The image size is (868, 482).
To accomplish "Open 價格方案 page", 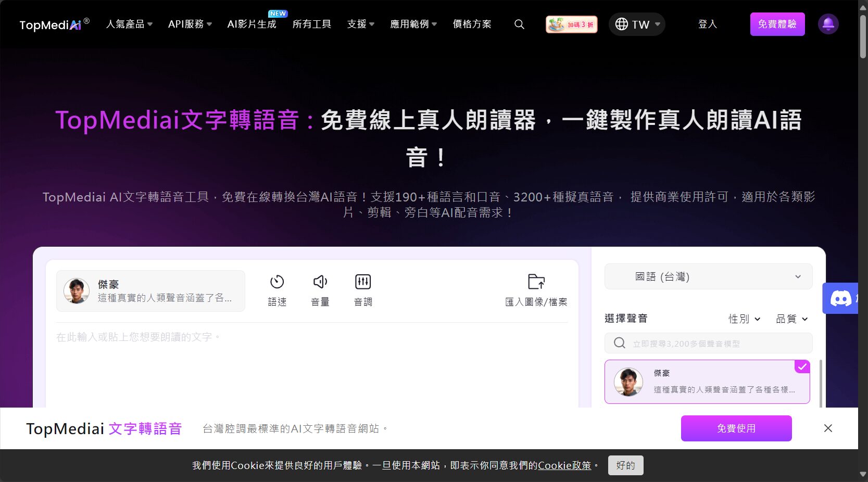I will [x=472, y=24].
